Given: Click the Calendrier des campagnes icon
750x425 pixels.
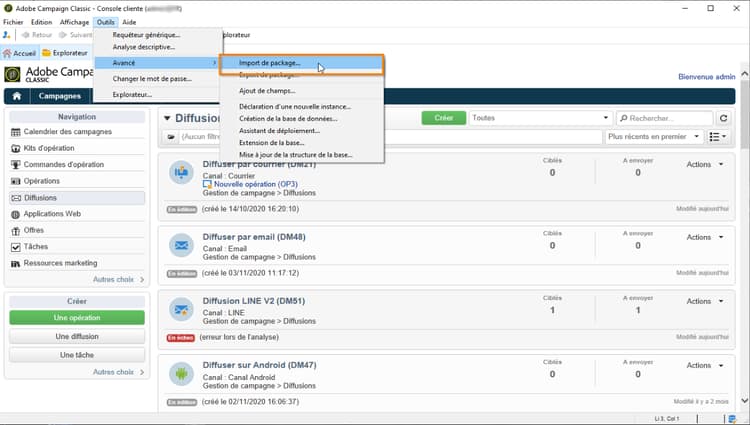Looking at the screenshot, I should (x=16, y=132).
